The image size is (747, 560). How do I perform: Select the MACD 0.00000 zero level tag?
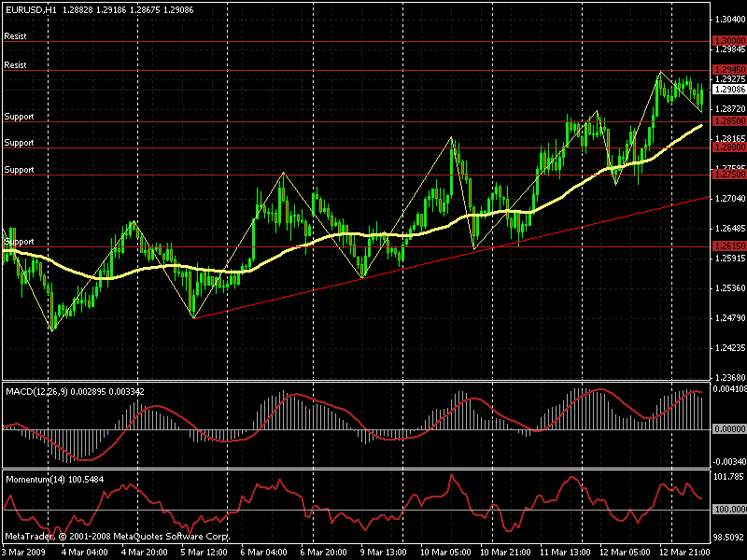point(728,428)
